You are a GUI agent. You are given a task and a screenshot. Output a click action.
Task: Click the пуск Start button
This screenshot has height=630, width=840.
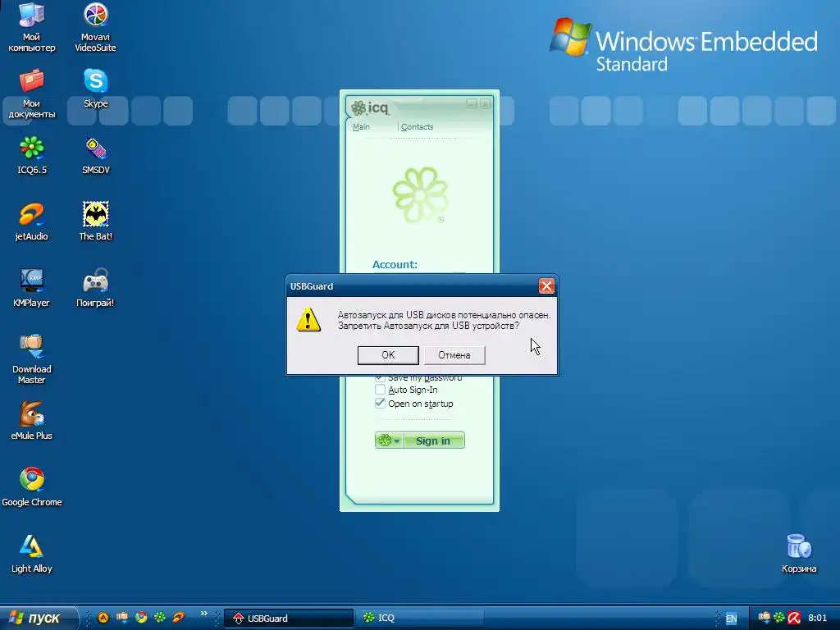click(x=38, y=619)
